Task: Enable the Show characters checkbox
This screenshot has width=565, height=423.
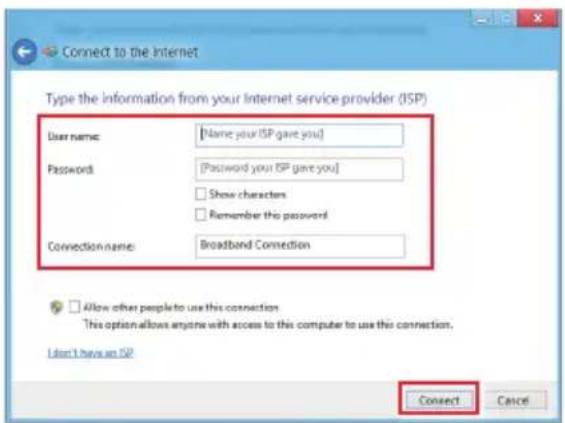Action: coord(201,194)
